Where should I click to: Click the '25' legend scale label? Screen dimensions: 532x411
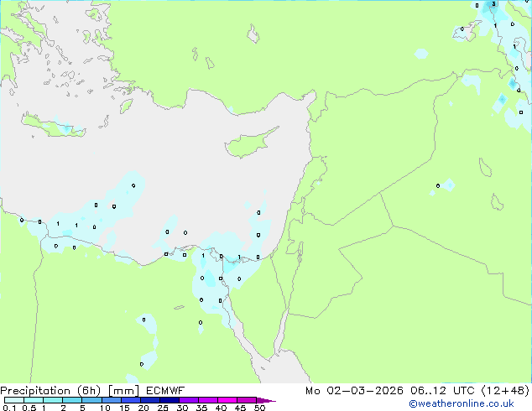point(163,408)
